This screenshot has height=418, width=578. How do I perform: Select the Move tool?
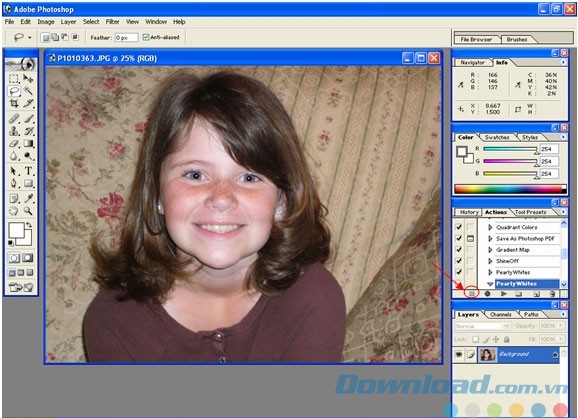[x=28, y=79]
